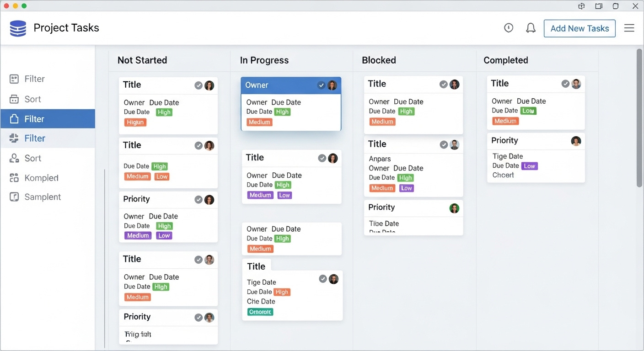Viewport: 644px width, 351px height.
Task: Click the Blocked column header
Action: pos(379,60)
